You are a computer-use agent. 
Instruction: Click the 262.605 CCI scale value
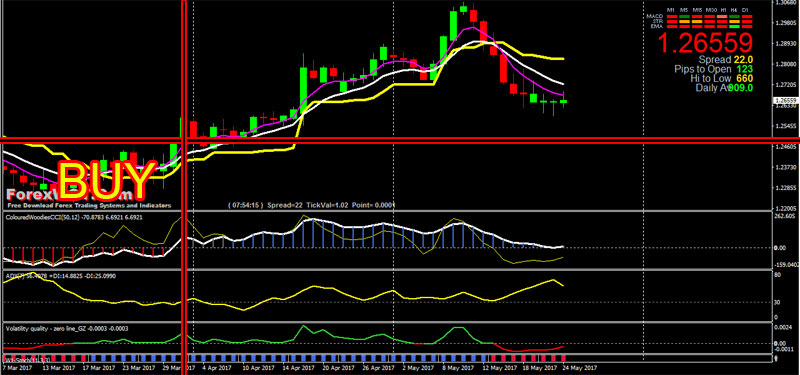point(786,216)
